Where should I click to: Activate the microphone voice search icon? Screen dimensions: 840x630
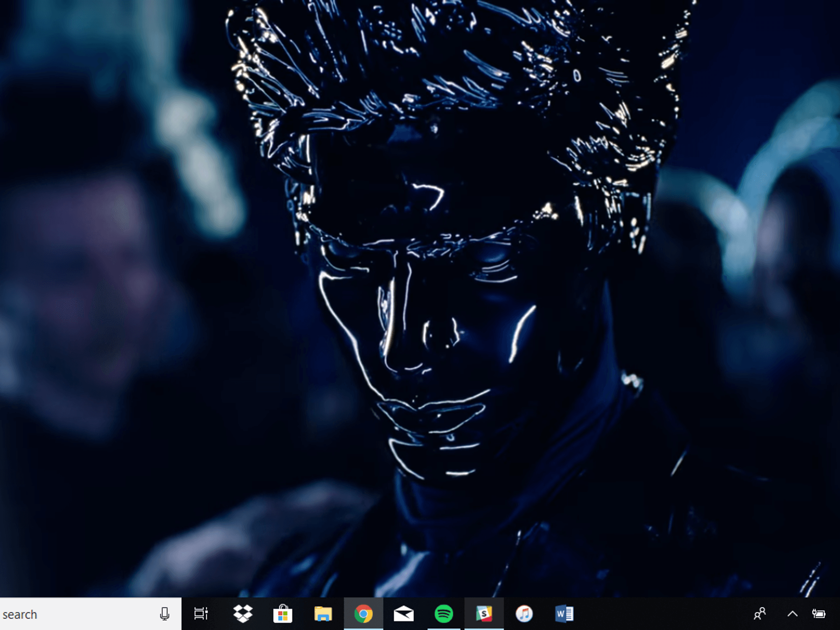coord(165,614)
